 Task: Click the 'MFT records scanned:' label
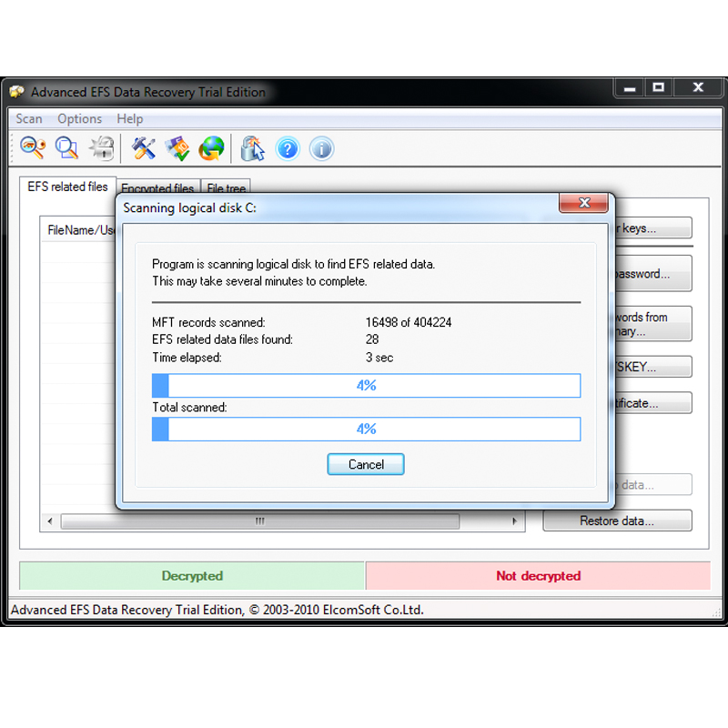click(x=208, y=322)
